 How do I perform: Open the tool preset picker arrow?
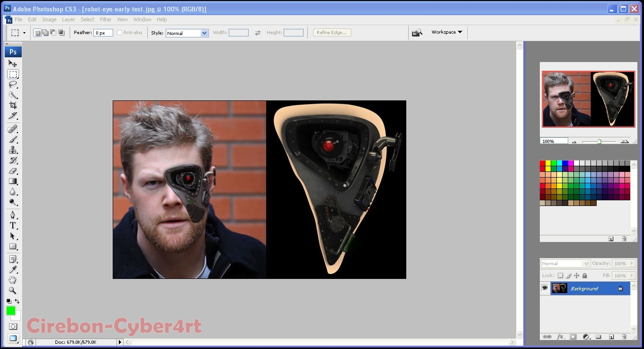pyautogui.click(x=24, y=33)
